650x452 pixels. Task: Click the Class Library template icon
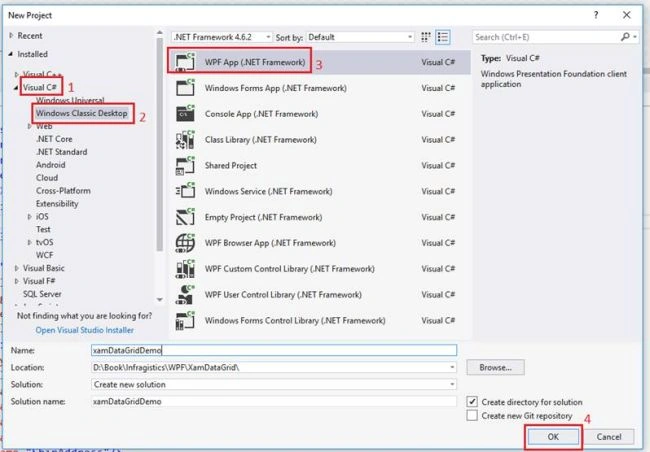click(x=185, y=139)
